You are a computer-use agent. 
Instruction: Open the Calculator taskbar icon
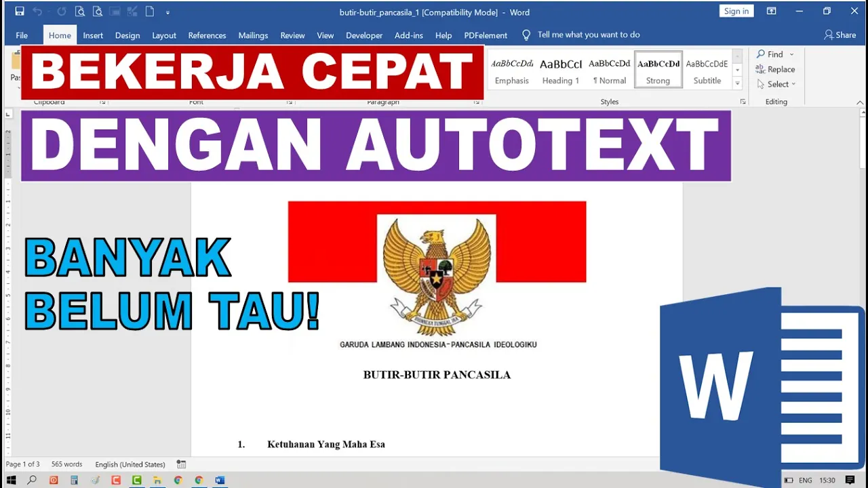(x=75, y=480)
